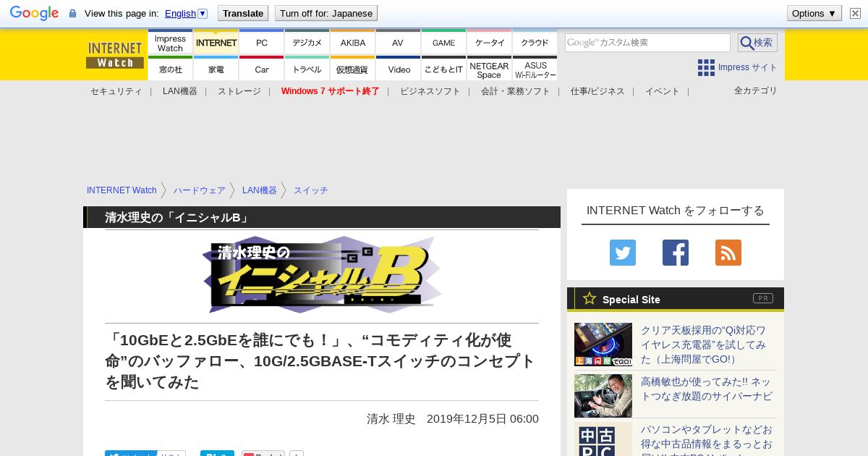
Task: Select the INTERNET tab
Action: click(216, 43)
